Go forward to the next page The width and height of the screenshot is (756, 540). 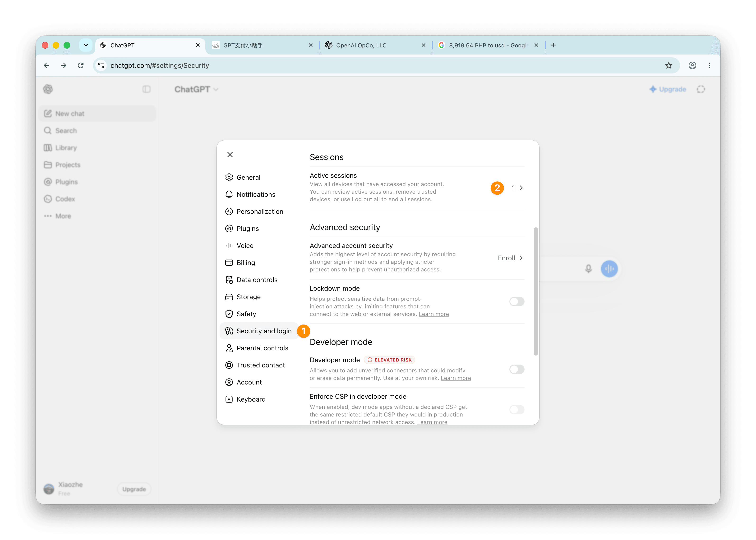coord(64,65)
